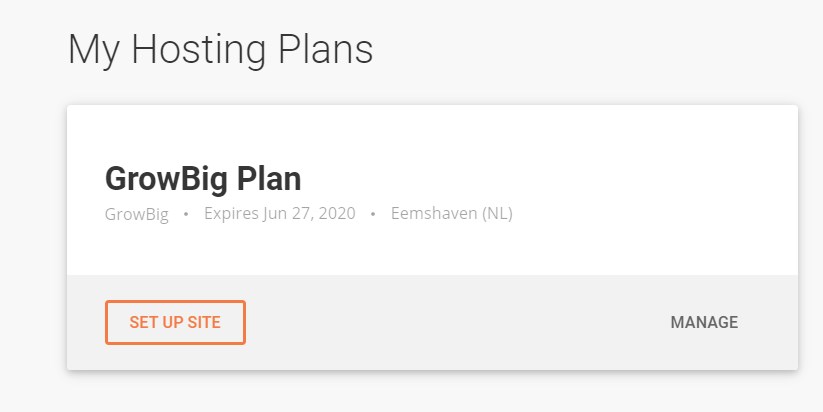
Task: Click the bold word GrowBig in plan title
Action: pyautogui.click(x=167, y=180)
